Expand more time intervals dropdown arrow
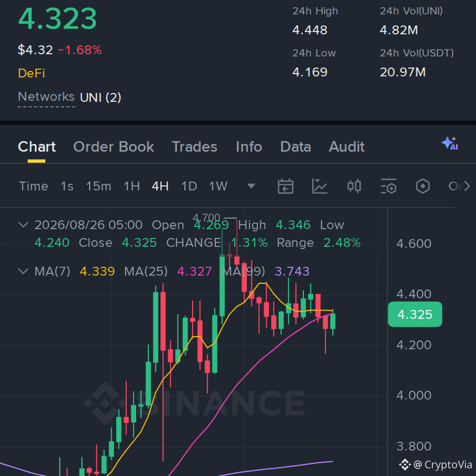The image size is (476, 476). tap(251, 186)
